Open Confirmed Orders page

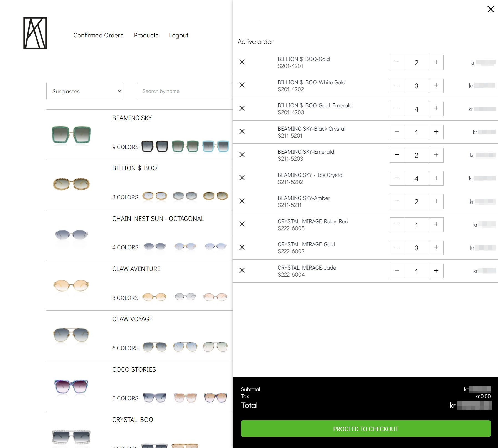pos(98,35)
